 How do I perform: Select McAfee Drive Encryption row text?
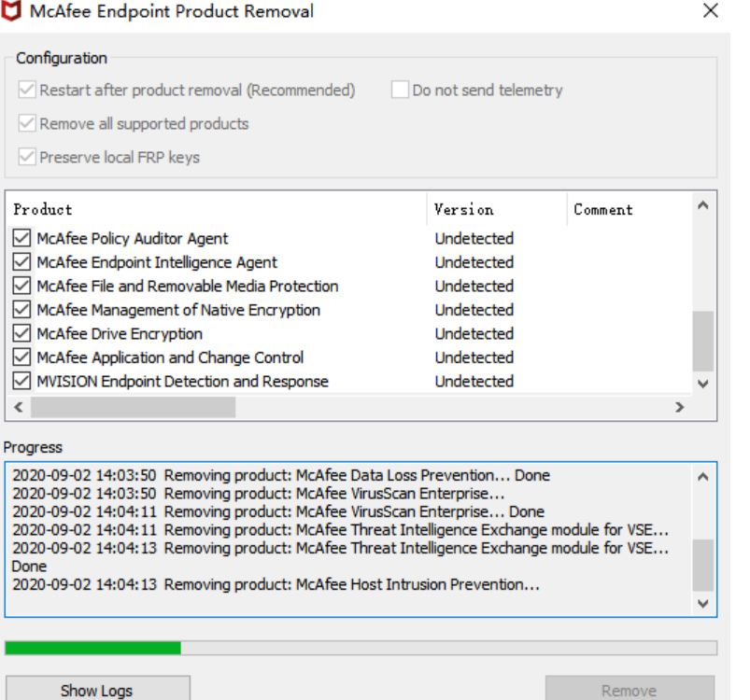point(120,333)
